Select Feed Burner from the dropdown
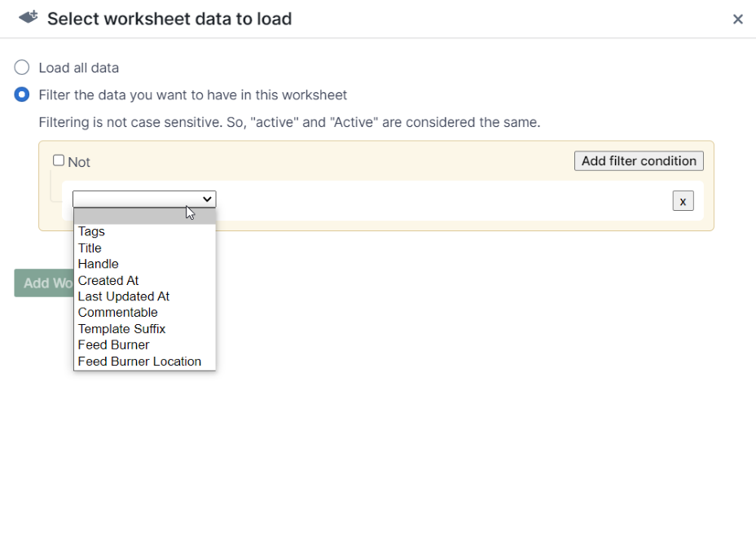This screenshot has height=548, width=756. coord(113,344)
